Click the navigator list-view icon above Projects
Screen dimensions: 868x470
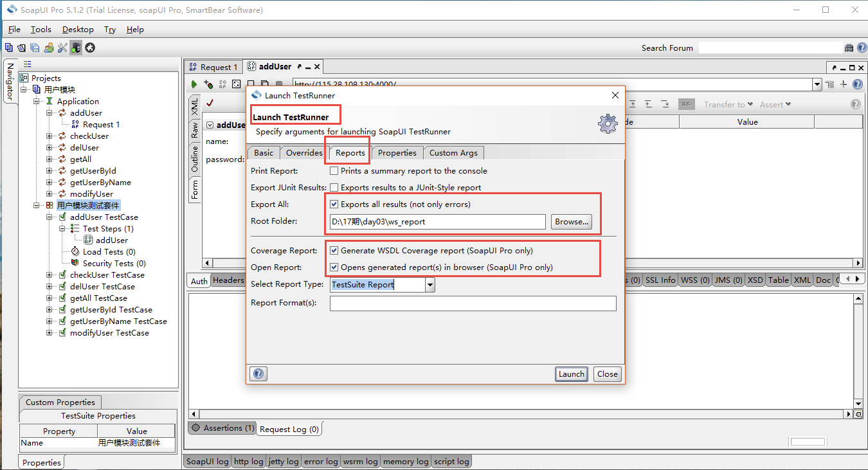point(28,64)
